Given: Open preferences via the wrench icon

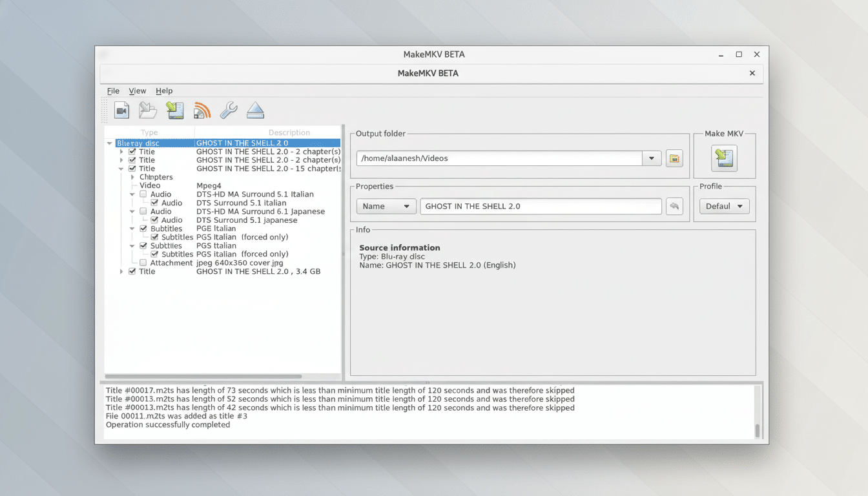Looking at the screenshot, I should coord(228,110).
